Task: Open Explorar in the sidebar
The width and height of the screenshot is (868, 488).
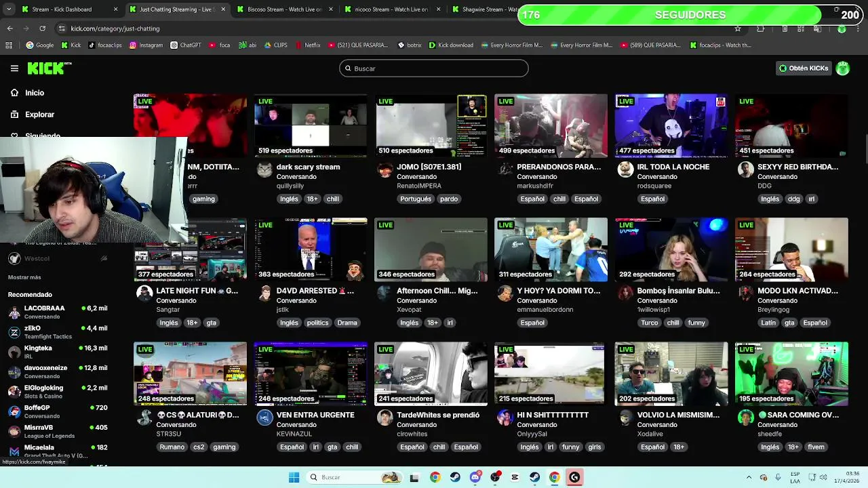Action: click(x=33, y=115)
